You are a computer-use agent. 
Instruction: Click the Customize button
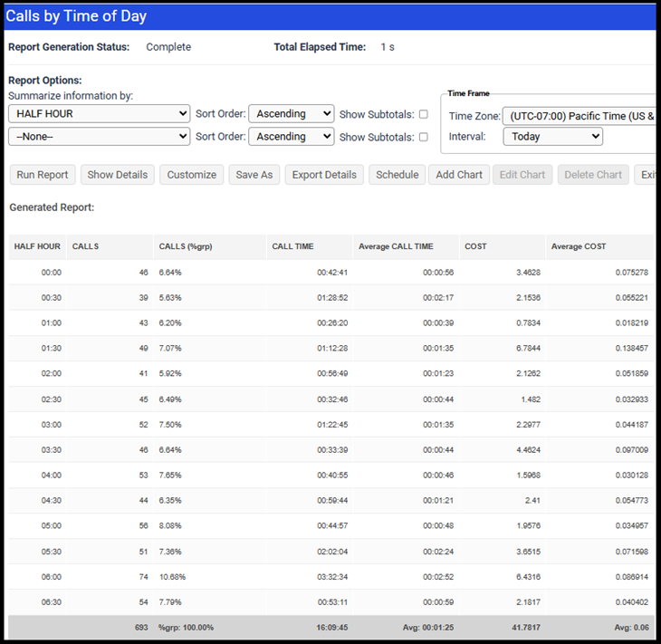tap(192, 175)
